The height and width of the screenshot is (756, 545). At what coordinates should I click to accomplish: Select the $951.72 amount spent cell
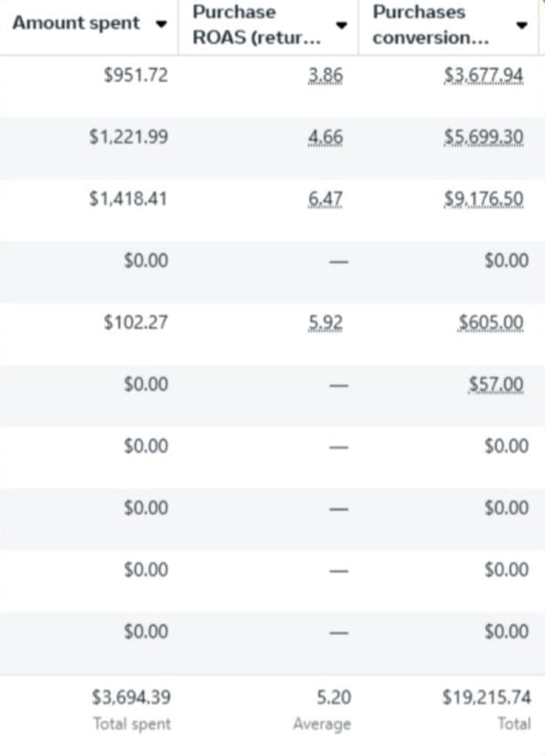135,76
